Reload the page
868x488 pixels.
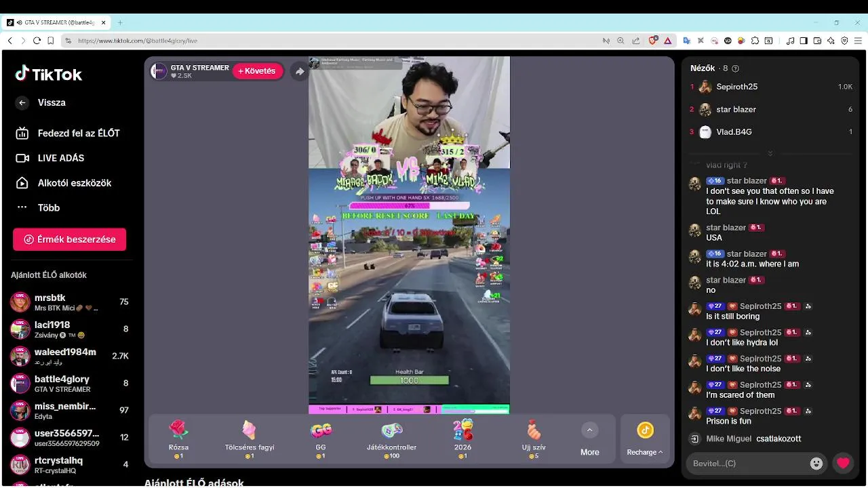coord(37,41)
